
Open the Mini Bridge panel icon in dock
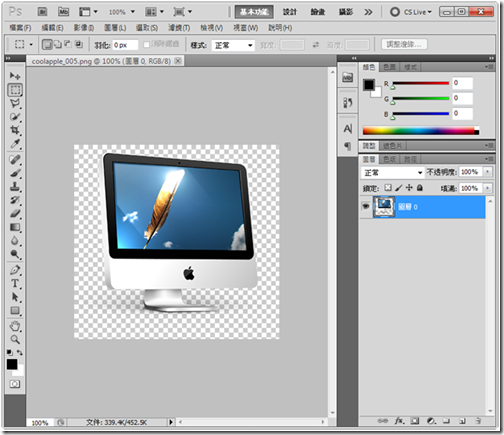click(x=347, y=78)
